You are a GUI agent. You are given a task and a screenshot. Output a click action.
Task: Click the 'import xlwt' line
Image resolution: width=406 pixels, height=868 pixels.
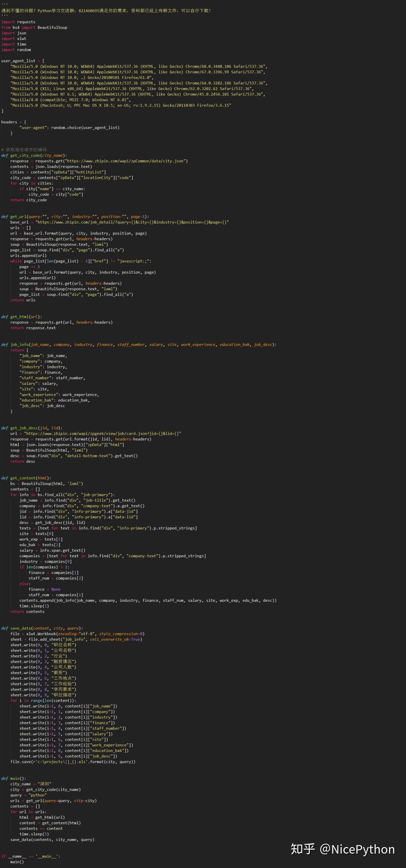pos(13,39)
